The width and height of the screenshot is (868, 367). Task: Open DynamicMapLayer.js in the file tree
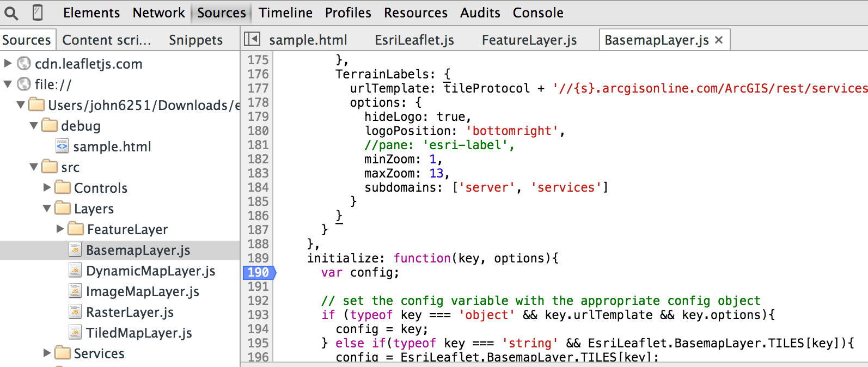pos(151,271)
